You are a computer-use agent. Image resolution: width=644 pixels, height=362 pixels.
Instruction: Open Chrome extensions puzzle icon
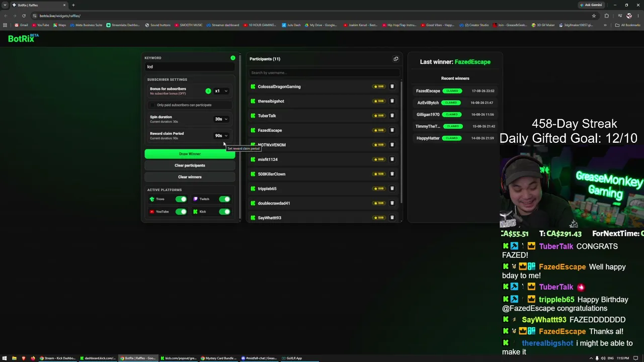pos(606,16)
